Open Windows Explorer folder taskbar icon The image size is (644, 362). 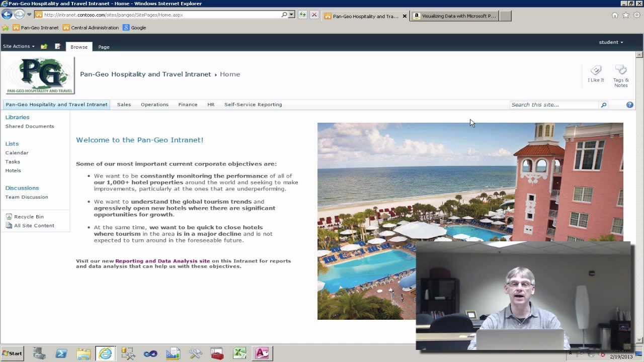pyautogui.click(x=84, y=353)
